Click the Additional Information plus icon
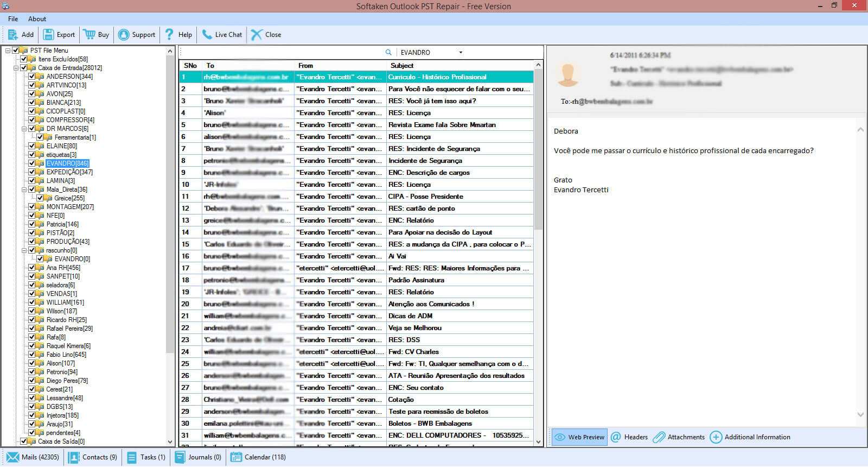868x467 pixels. 716,437
